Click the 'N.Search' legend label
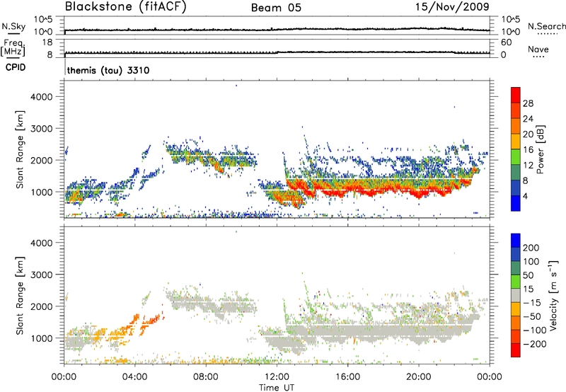 click(x=546, y=26)
